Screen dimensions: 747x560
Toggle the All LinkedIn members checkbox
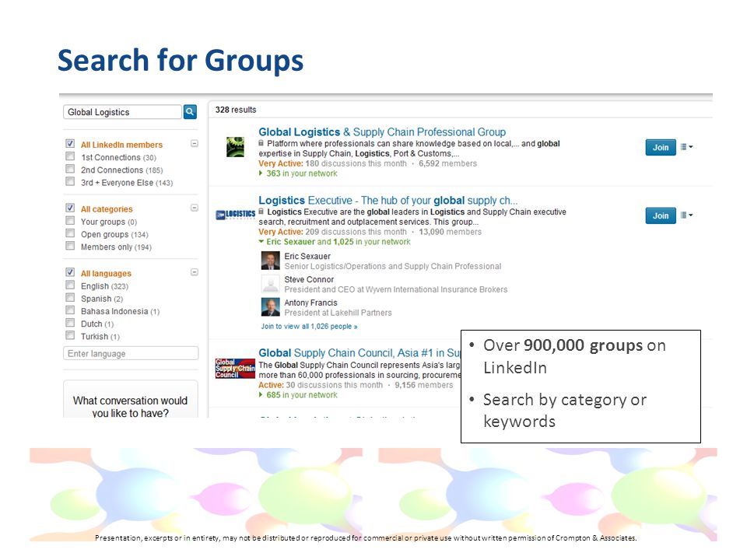coord(70,144)
